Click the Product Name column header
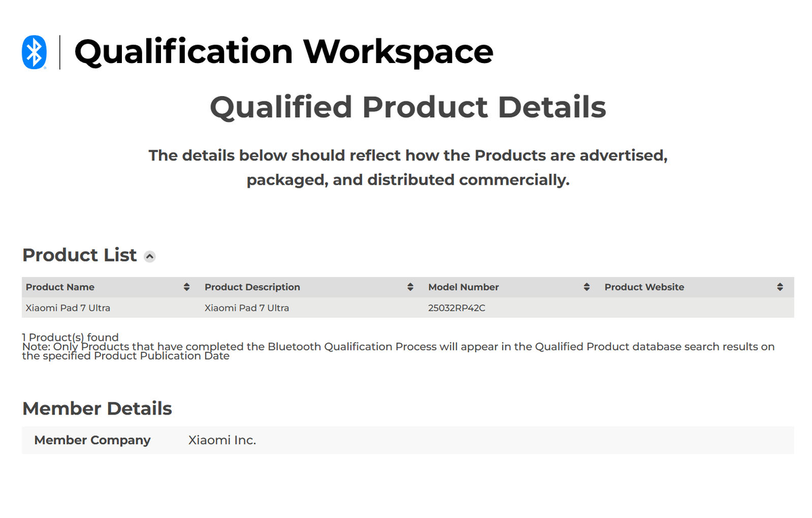 60,287
